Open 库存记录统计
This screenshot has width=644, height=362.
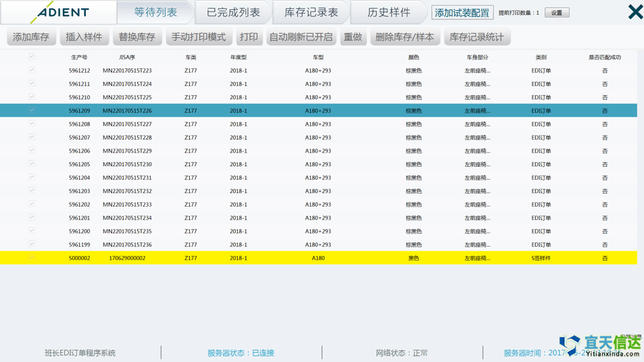click(476, 37)
